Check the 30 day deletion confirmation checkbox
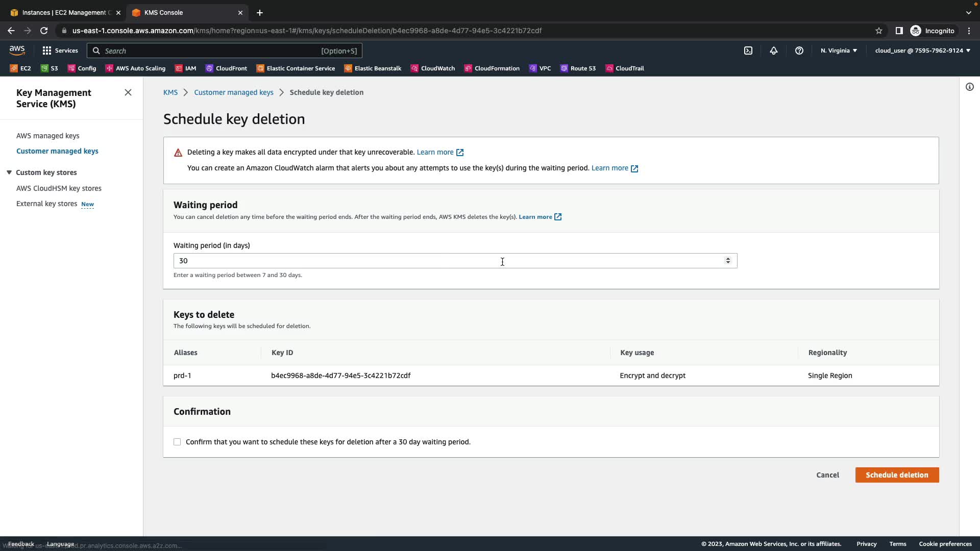The image size is (980, 551). tap(177, 442)
